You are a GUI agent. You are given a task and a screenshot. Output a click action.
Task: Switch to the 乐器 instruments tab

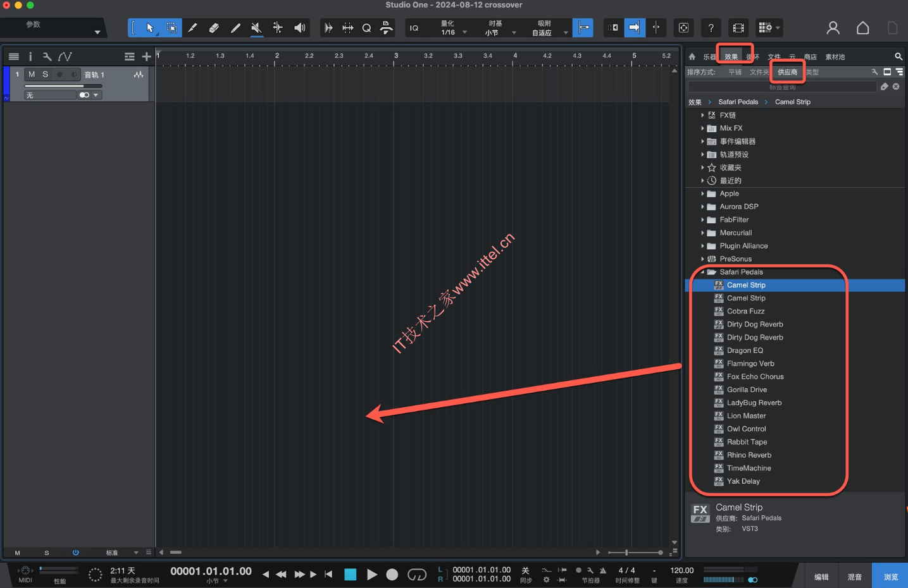click(709, 57)
